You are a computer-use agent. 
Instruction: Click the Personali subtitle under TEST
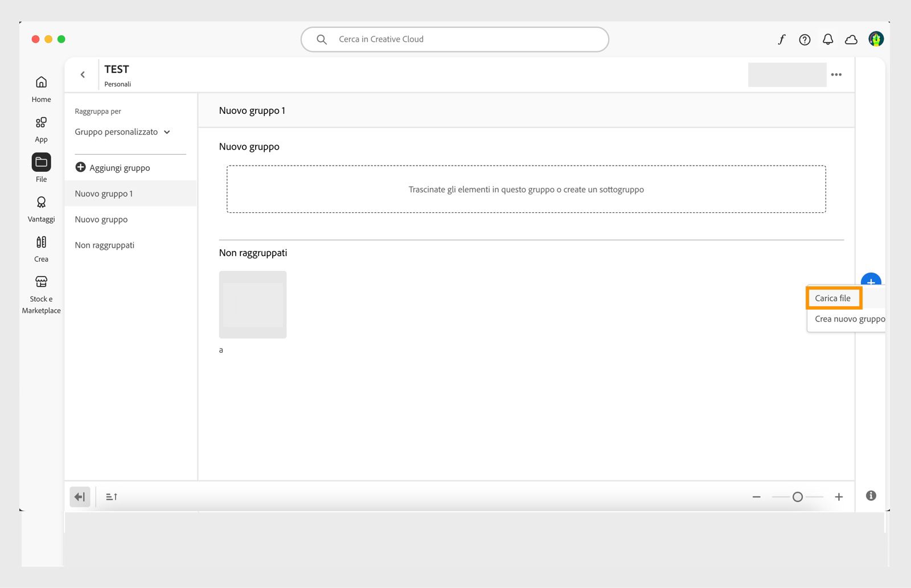pyautogui.click(x=118, y=84)
